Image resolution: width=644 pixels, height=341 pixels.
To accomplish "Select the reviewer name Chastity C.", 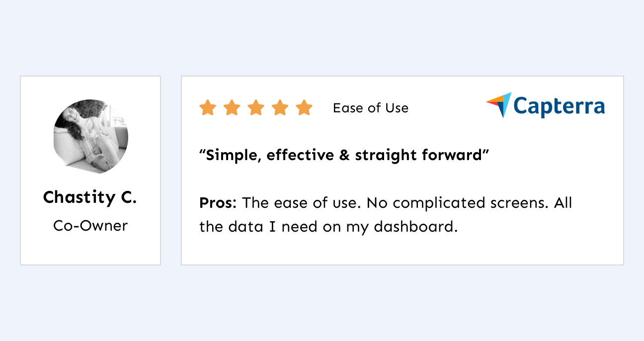I will coord(90,197).
